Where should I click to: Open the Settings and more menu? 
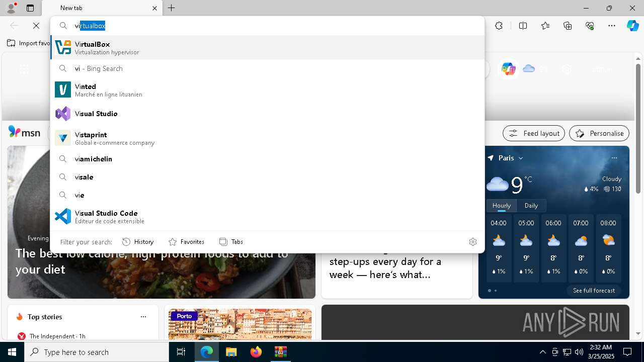(x=612, y=26)
